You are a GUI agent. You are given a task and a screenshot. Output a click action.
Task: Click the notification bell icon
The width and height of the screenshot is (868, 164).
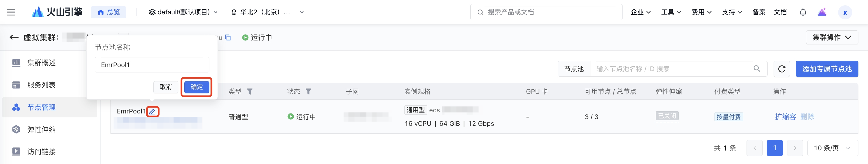803,12
